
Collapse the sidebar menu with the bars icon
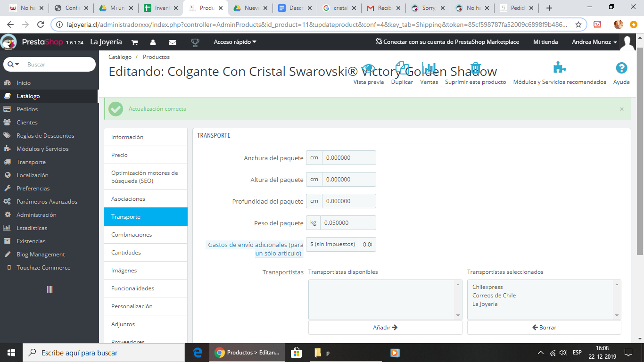pos(50,289)
